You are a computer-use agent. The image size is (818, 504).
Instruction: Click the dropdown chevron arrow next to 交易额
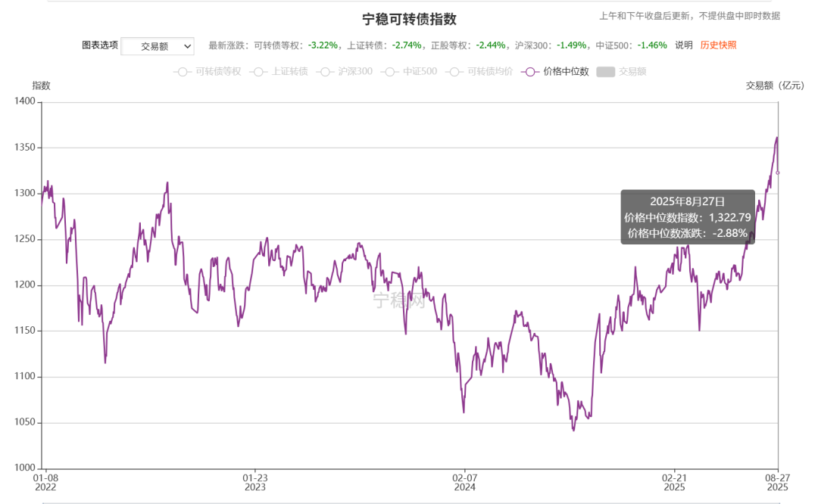coord(187,46)
